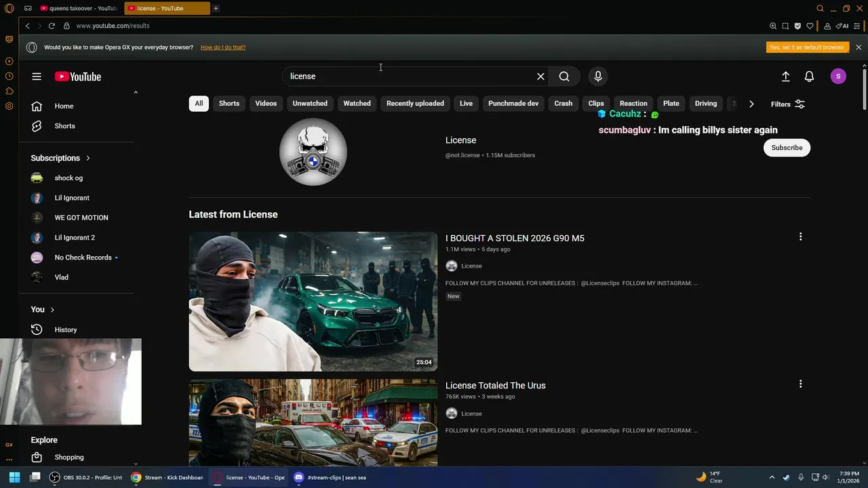The image size is (868, 488).
Task: Click the 'How do I do that?' link
Action: click(223, 47)
